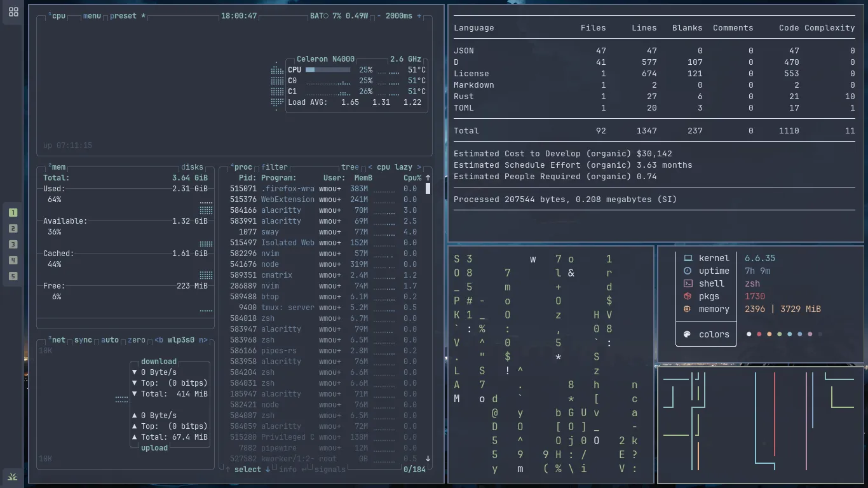Select the pipes-rs process row

pos(323,351)
